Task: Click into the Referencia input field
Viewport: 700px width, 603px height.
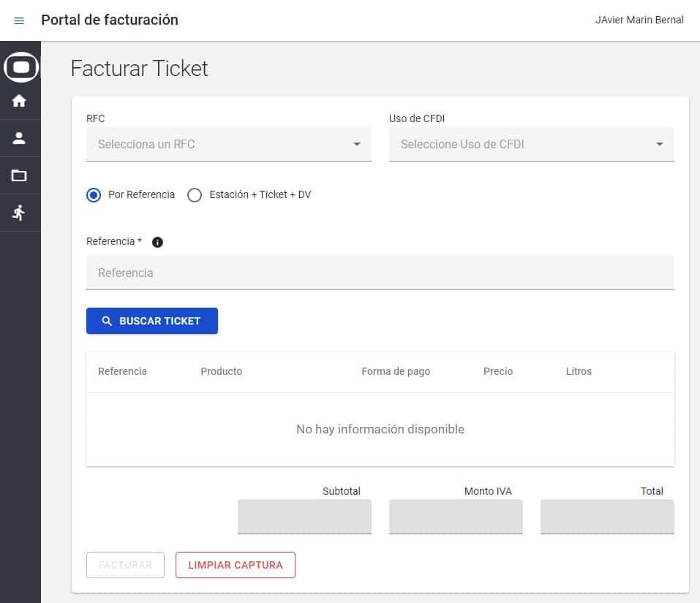Action: pyautogui.click(x=380, y=273)
